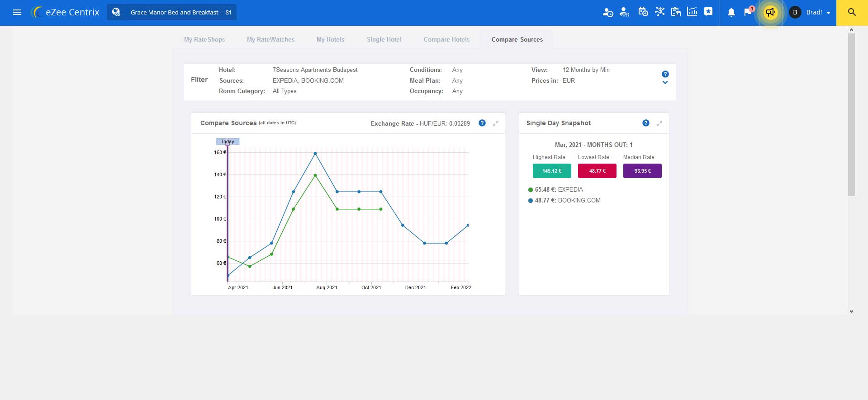
Task: Open the hamburger navigation menu
Action: [17, 12]
